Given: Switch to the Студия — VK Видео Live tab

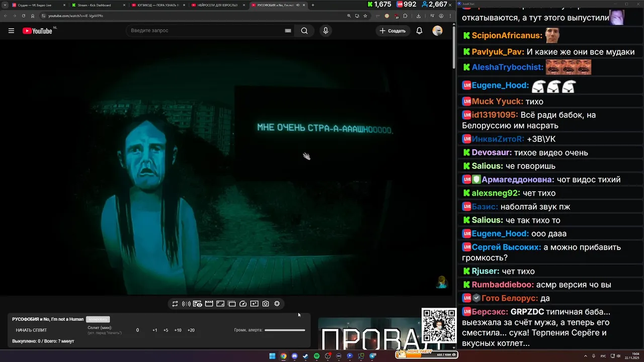Looking at the screenshot, I should [x=38, y=5].
